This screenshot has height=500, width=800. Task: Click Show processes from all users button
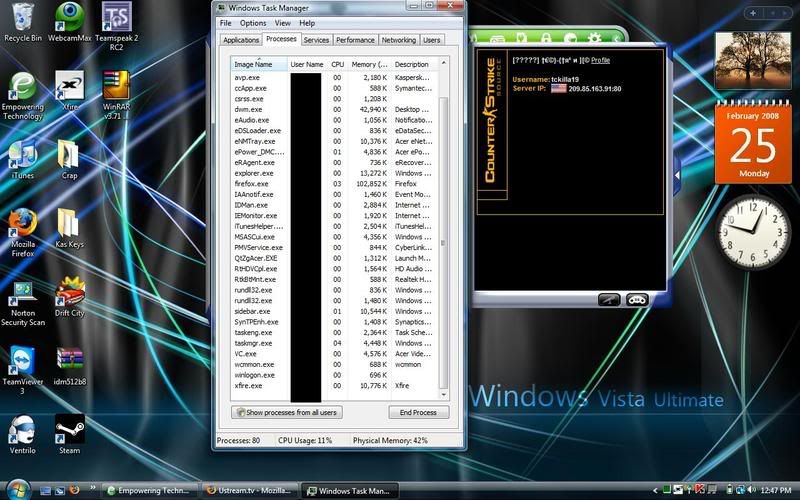(x=287, y=412)
